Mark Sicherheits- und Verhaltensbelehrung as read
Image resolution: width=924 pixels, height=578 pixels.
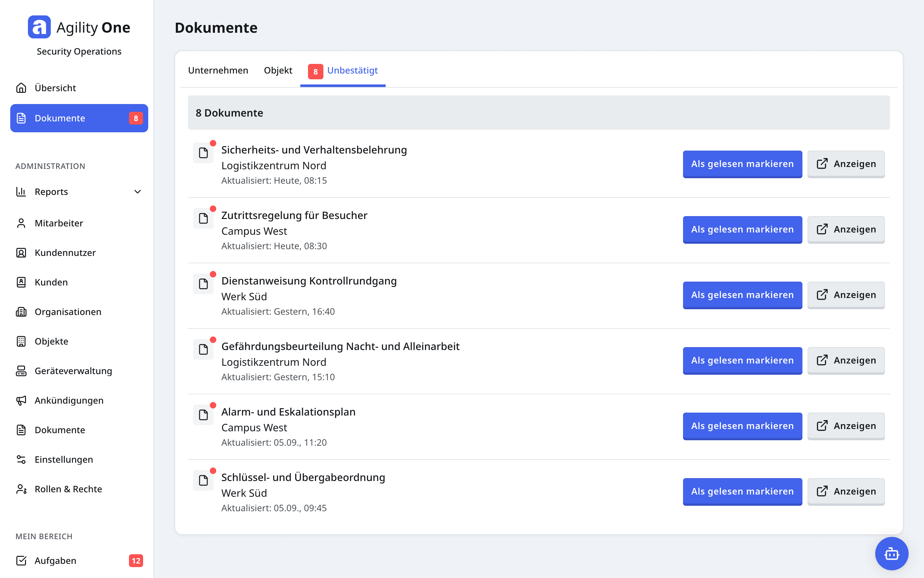(x=742, y=164)
